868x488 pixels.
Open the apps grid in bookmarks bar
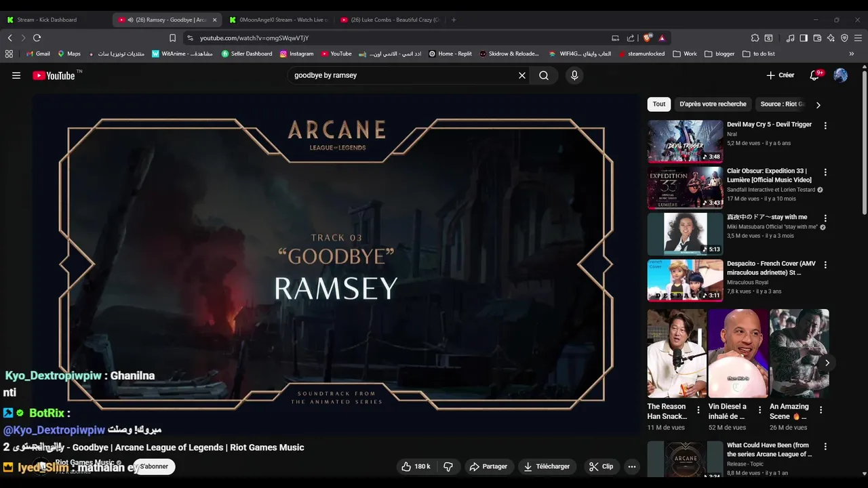(9, 54)
